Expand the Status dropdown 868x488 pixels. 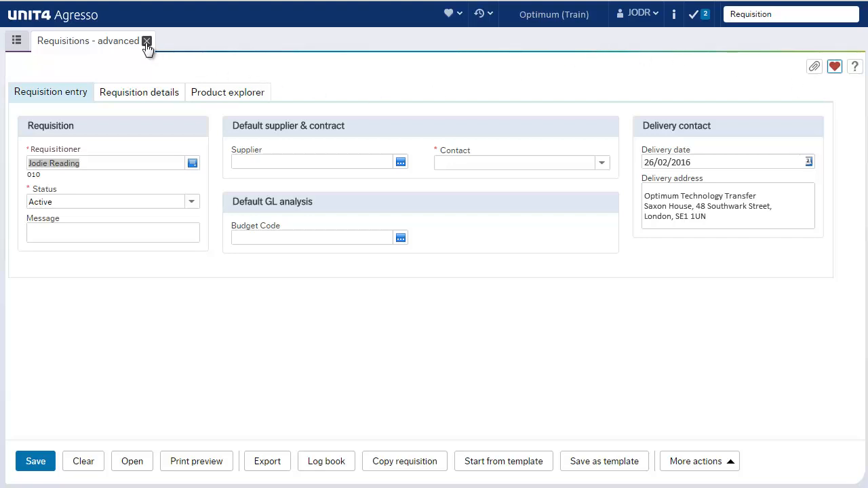tap(191, 201)
